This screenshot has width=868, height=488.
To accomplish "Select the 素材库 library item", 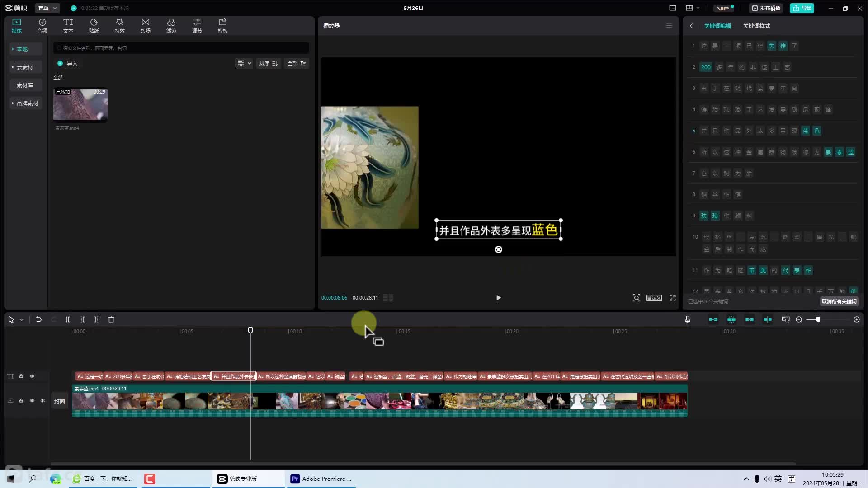I will point(26,85).
